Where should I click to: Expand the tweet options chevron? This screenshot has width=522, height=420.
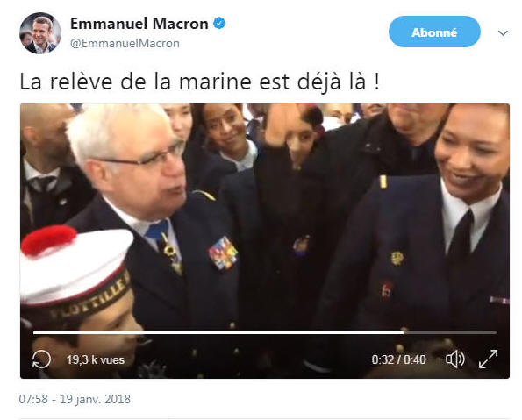point(503,33)
